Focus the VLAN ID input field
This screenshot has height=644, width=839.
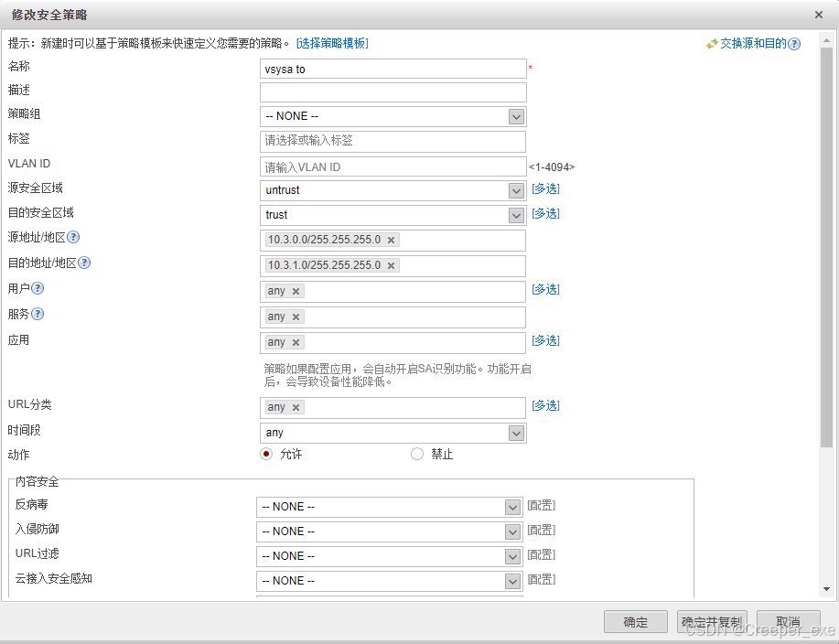tap(393, 166)
